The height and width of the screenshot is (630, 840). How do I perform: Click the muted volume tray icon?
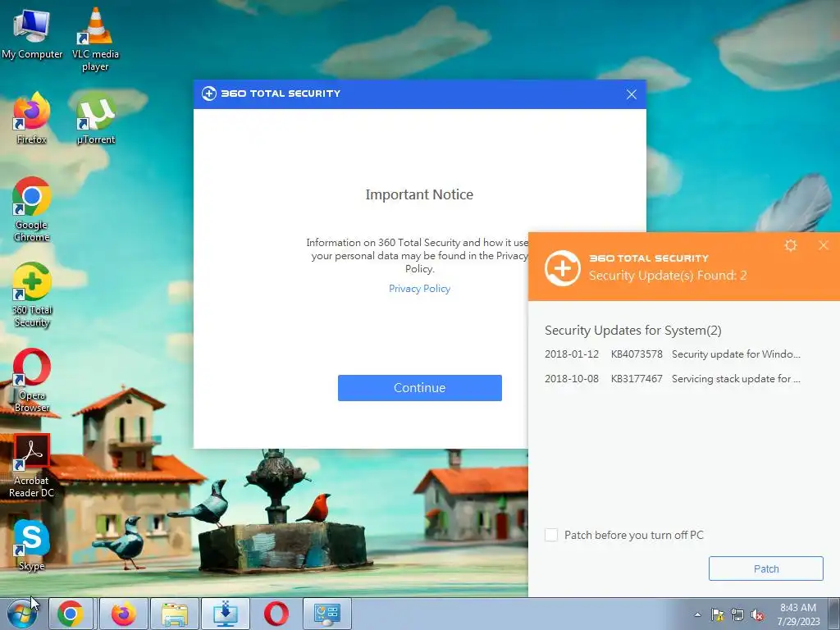(757, 614)
